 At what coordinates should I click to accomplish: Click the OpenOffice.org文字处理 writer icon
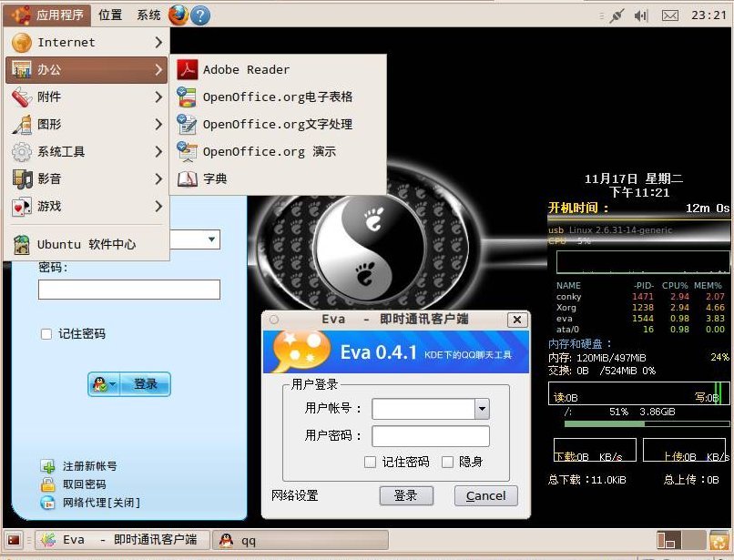[188, 124]
